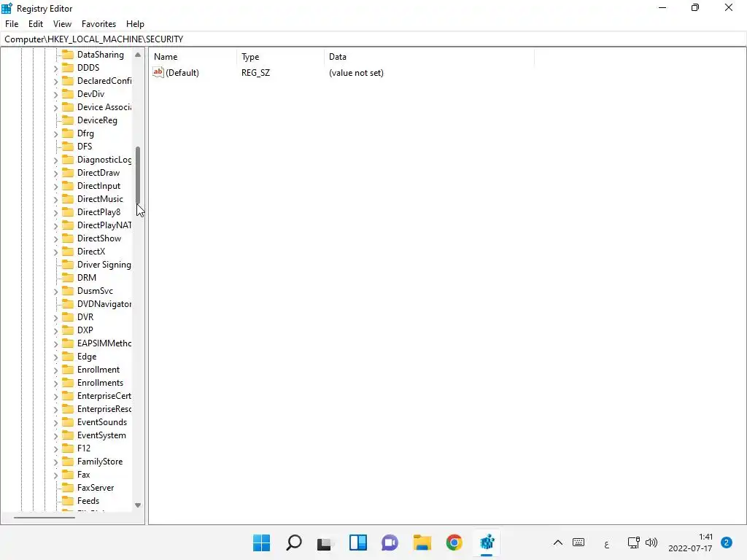Expand the DevDiv key
Image resolution: width=747 pixels, height=560 pixels.
55,94
